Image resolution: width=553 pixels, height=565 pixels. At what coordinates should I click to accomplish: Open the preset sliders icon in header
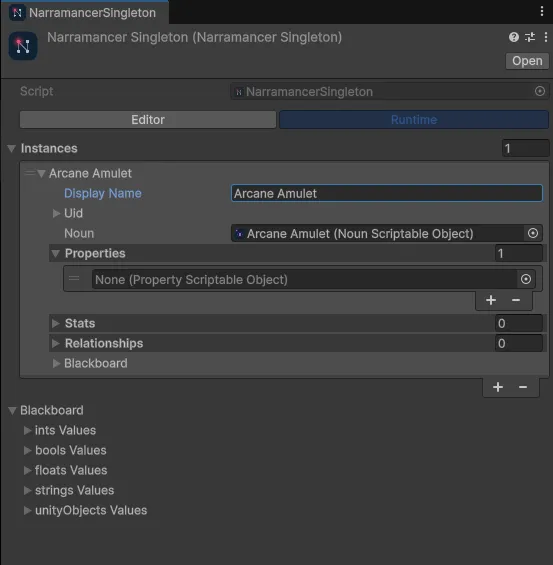click(x=530, y=37)
